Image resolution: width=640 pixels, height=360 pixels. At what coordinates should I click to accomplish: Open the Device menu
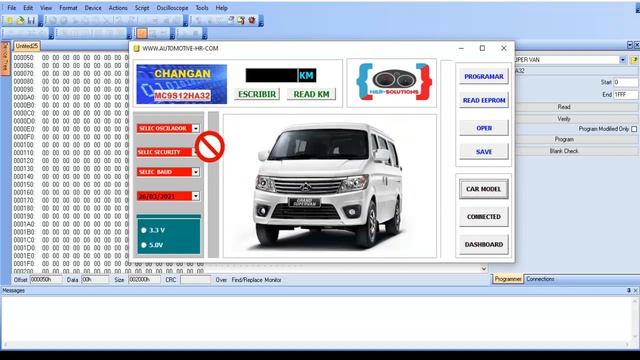point(93,8)
